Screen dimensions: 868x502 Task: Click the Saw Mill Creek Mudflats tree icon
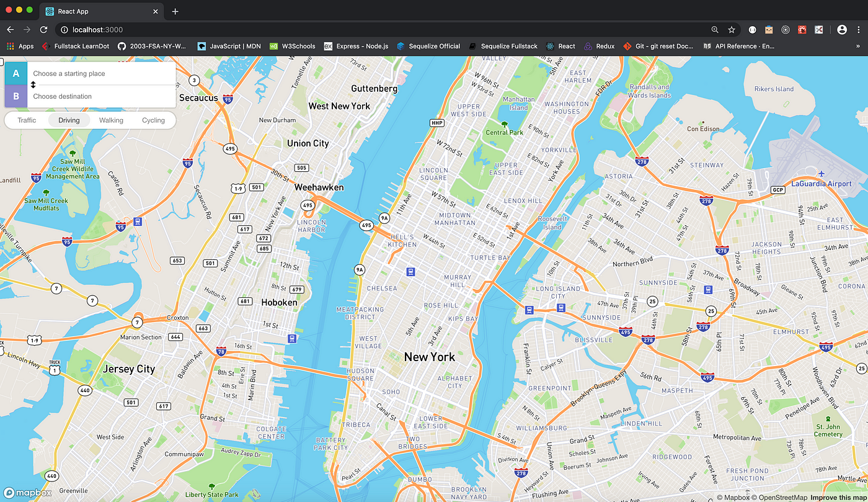pos(46,192)
